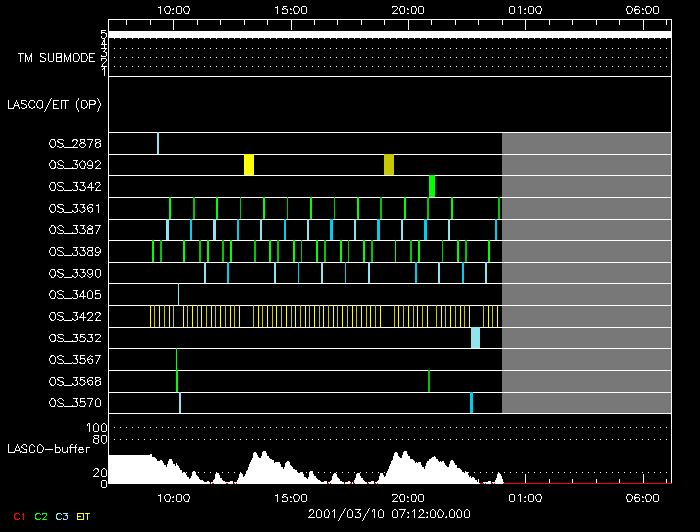Click the 15:00 tick label on top axis
Viewport: 700px width, 532px height.
[290, 9]
